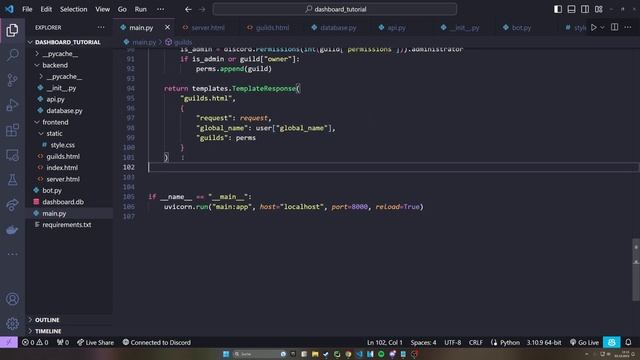640x360 pixels.
Task: Open the Selection menu
Action: (73, 9)
